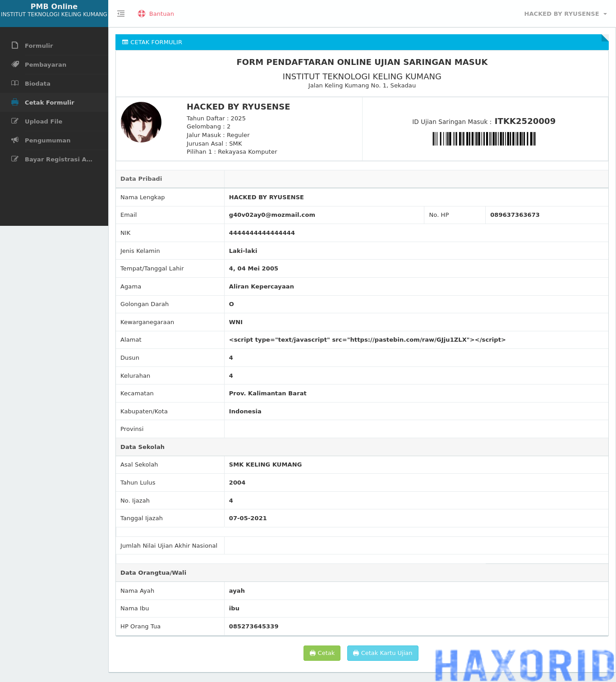The image size is (616, 682).
Task: Click the Data Sekolah section header
Action: [143, 447]
